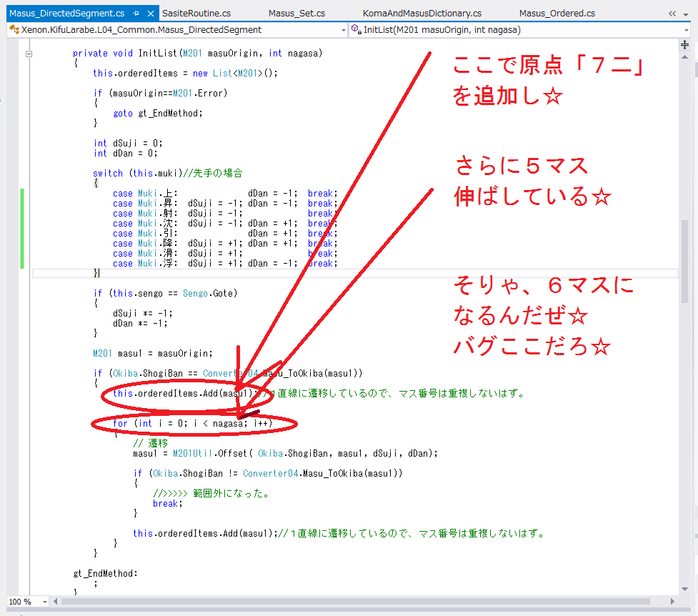Open the Masus_Ordered.cs tab

[x=557, y=14]
